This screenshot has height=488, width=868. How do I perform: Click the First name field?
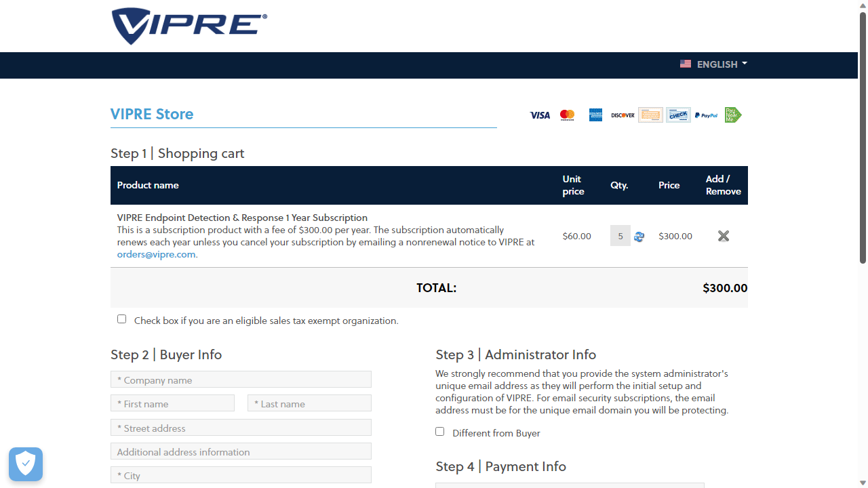click(x=172, y=403)
